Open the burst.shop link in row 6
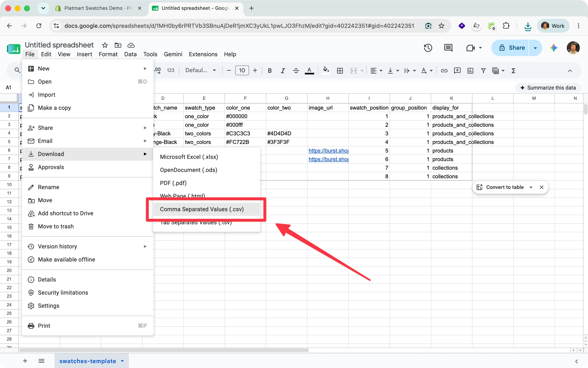 pos(328,151)
